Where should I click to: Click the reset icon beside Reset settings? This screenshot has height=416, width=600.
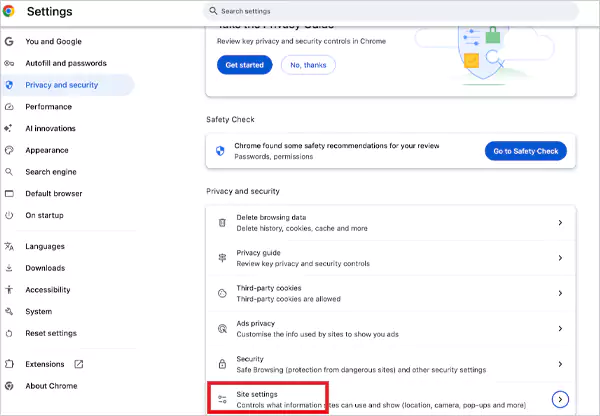(9, 333)
